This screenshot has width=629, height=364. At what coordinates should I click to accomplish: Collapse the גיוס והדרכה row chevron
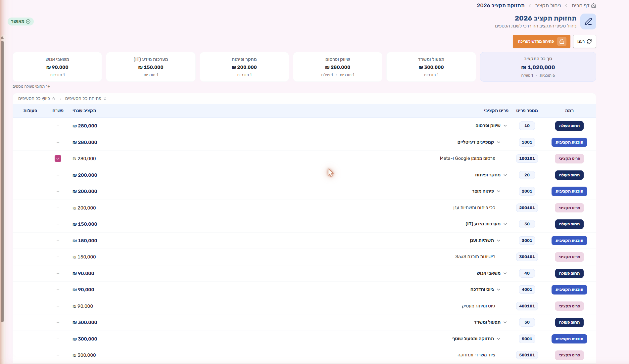point(499,290)
